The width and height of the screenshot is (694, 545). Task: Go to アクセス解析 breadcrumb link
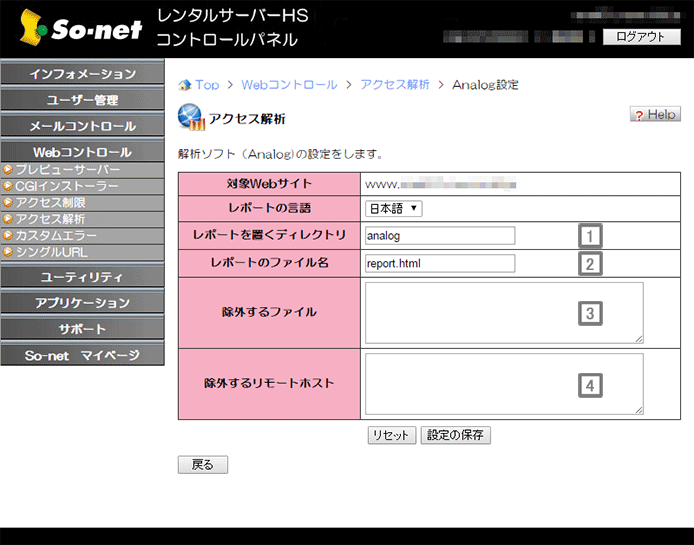395,85
